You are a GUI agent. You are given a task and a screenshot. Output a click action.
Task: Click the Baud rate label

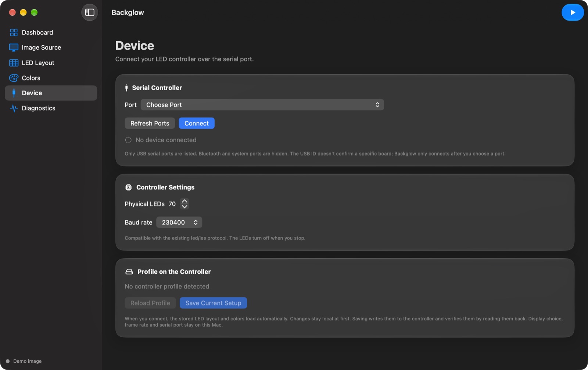click(139, 223)
